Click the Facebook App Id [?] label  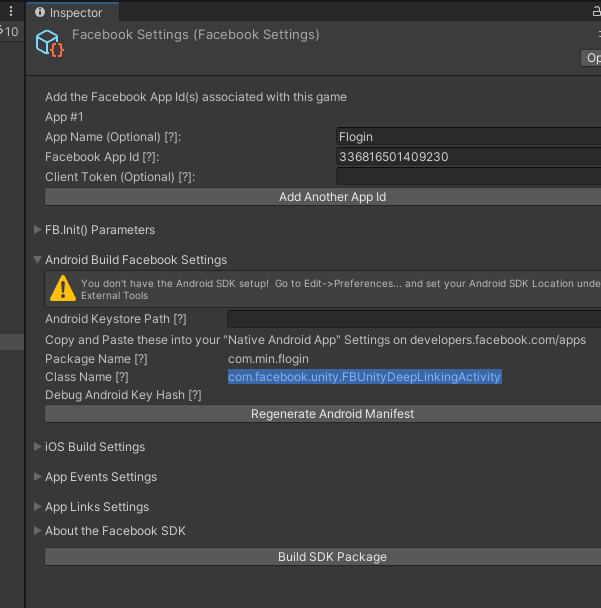click(x=102, y=157)
